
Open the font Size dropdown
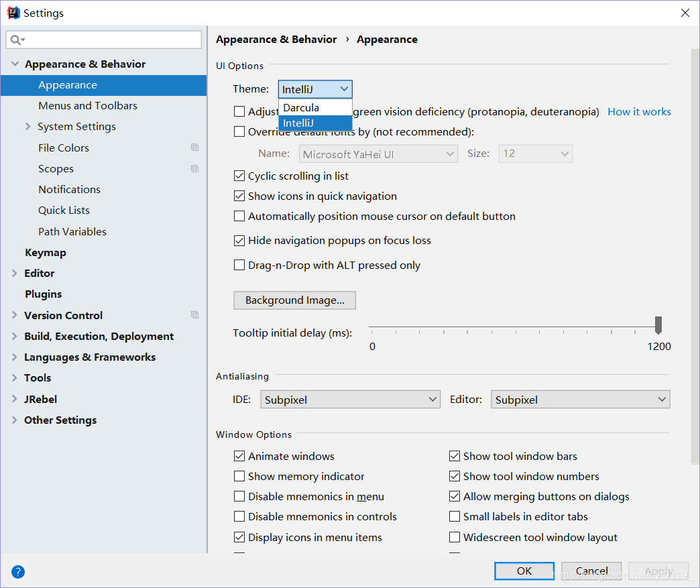(x=535, y=154)
